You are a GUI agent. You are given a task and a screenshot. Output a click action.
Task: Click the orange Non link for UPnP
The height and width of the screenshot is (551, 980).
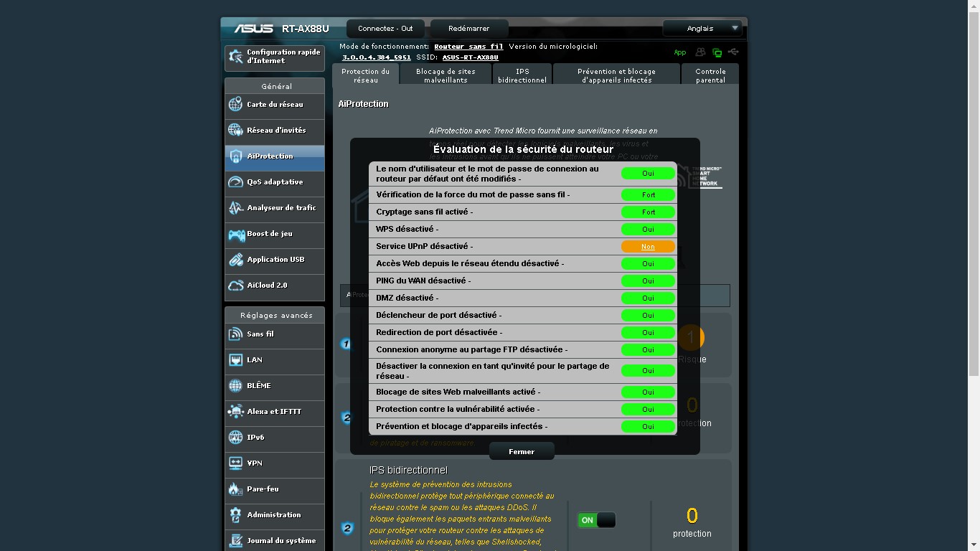(648, 247)
